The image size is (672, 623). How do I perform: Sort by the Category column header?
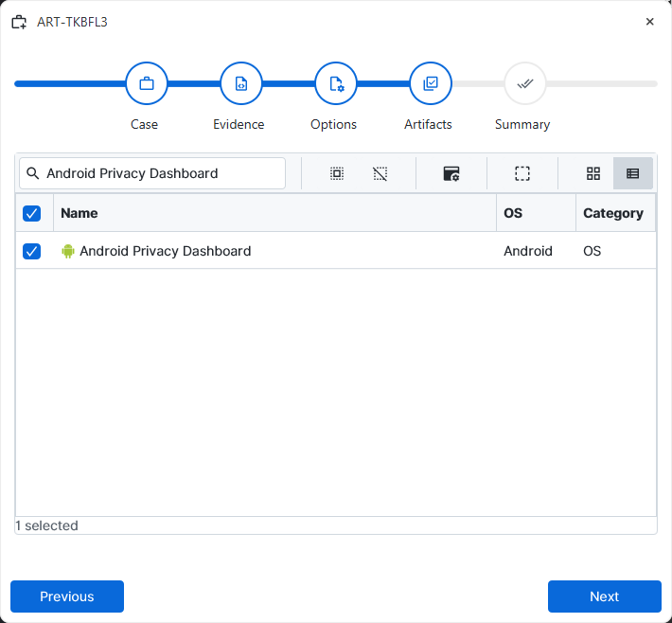coord(615,213)
